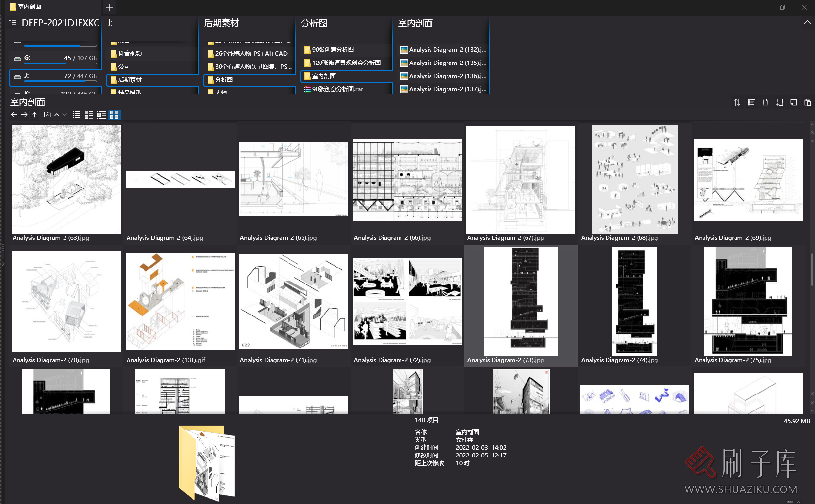Click the new file dashed-page icon
This screenshot has width=815, height=504.
[x=765, y=102]
